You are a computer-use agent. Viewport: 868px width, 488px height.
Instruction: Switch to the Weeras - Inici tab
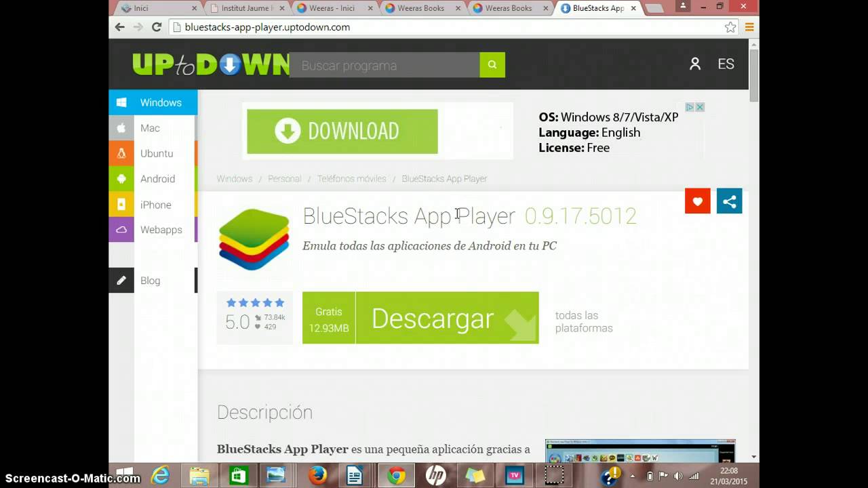coord(335,8)
